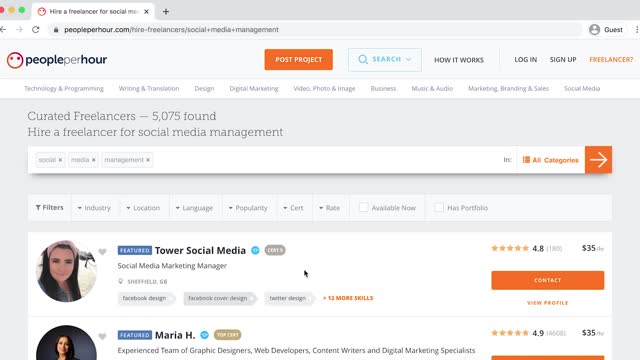Click the PeoplePerHour logo

[x=57, y=60]
